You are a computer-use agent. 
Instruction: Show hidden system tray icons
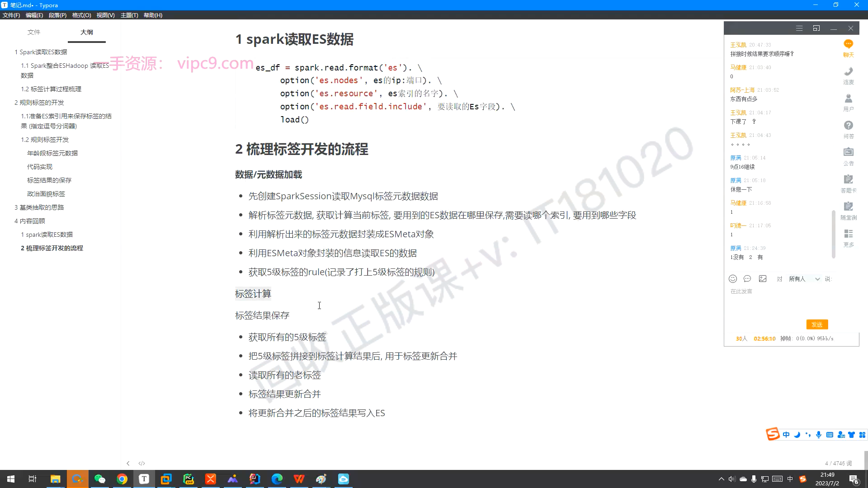click(x=721, y=479)
